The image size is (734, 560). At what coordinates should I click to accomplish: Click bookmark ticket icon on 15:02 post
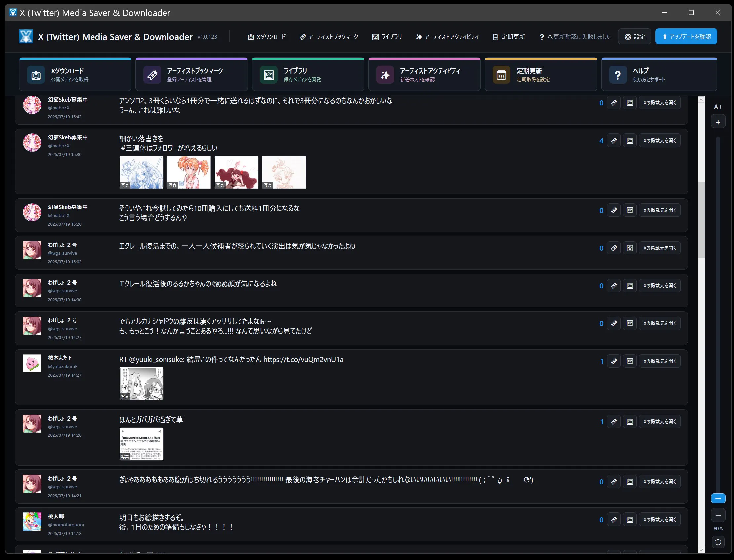(x=614, y=248)
